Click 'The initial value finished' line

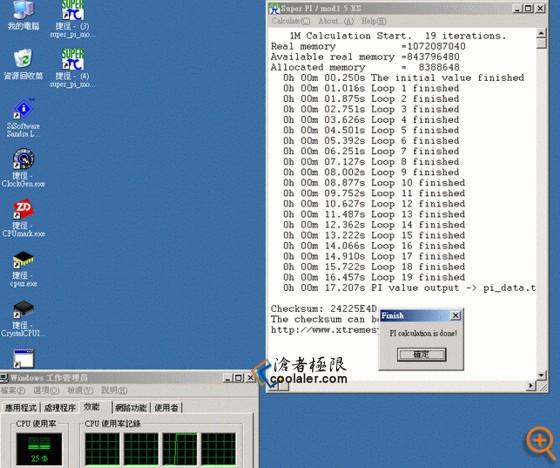pos(404,78)
